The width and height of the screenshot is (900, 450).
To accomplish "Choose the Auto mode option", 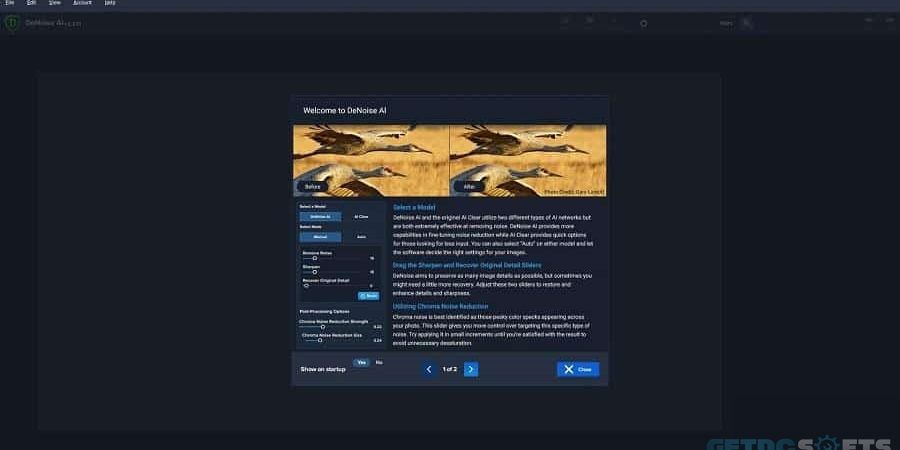I will pyautogui.click(x=361, y=236).
